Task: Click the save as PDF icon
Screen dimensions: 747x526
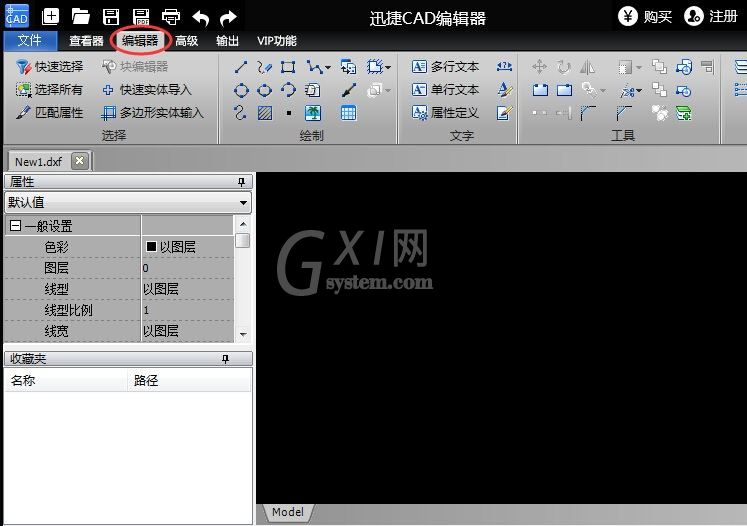Action: pos(141,17)
